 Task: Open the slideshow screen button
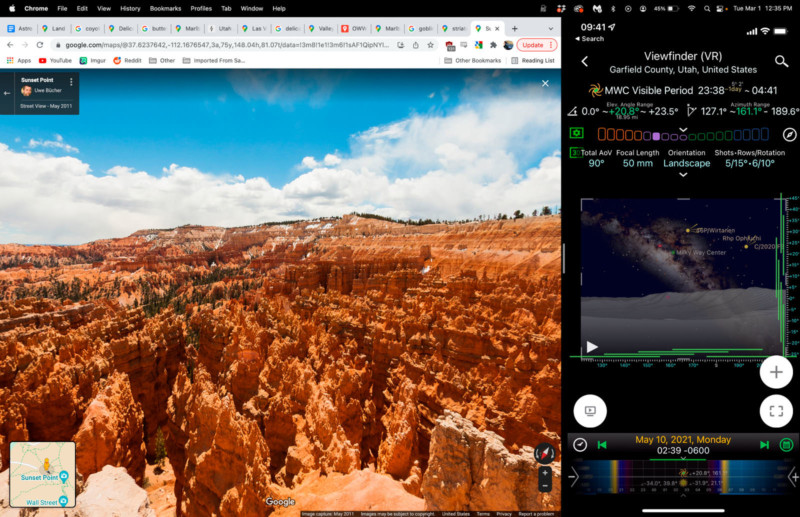coord(589,410)
